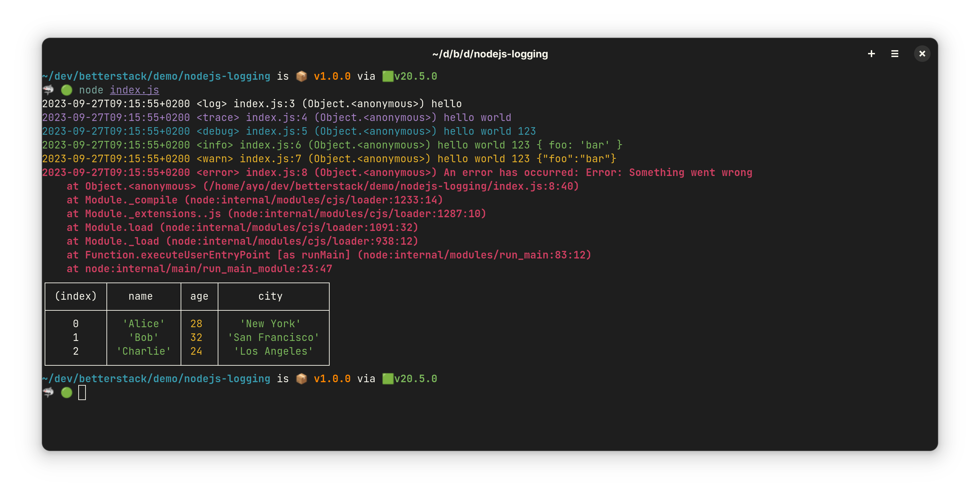The height and width of the screenshot is (497, 980).
Task: Click the 'name' table header
Action: coord(140,296)
